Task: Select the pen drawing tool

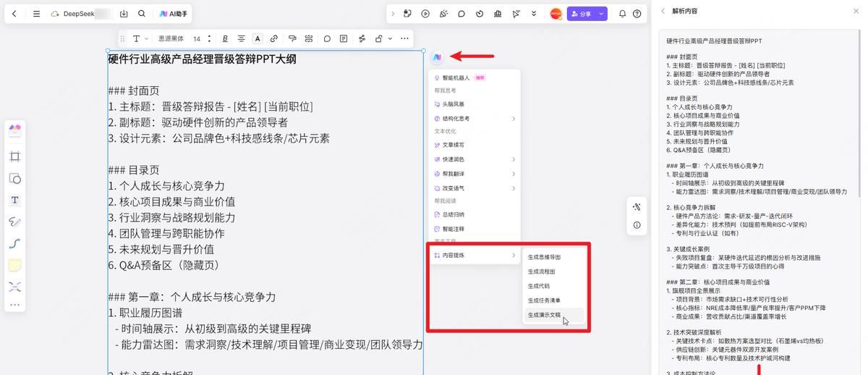Action: (x=14, y=222)
